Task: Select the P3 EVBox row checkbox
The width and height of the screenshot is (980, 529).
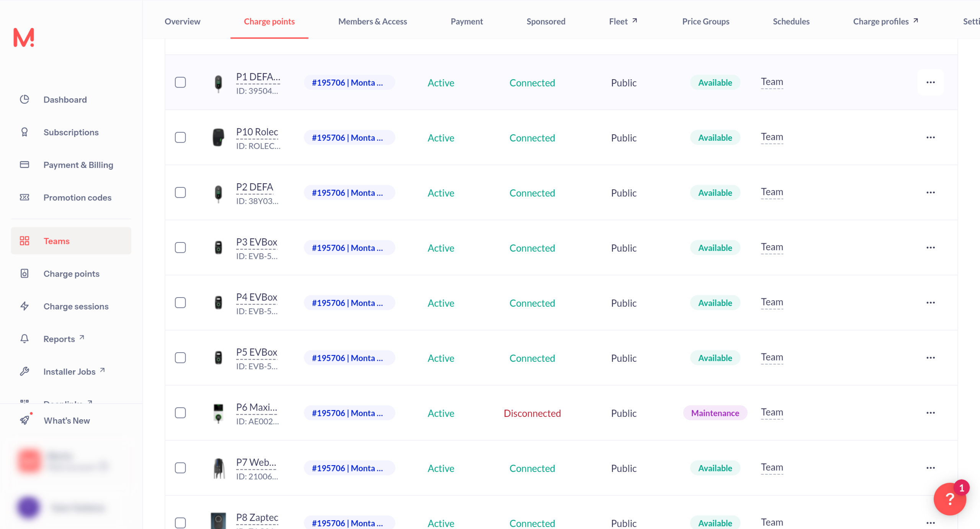Action: pyautogui.click(x=180, y=248)
